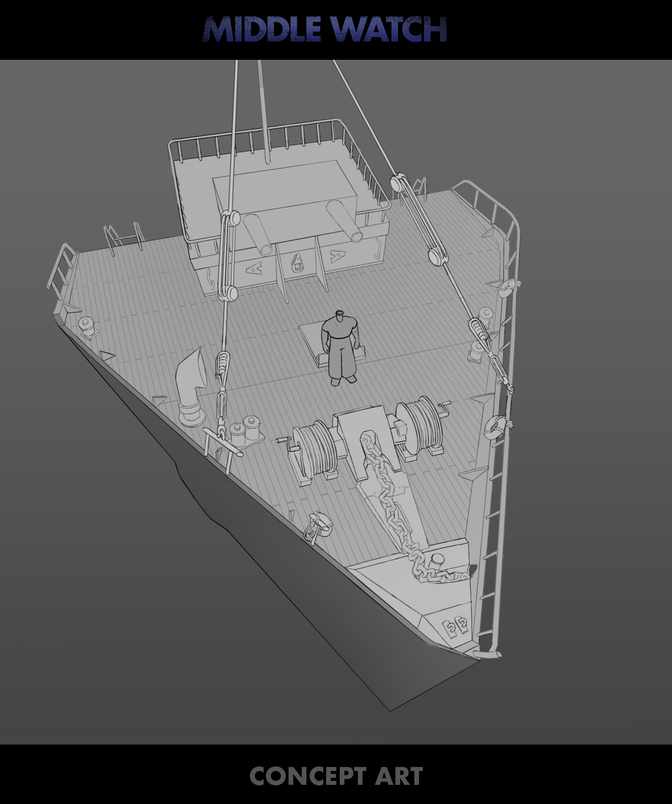This screenshot has height=804, width=672.
Task: Click the pulley block at upper right cable
Action: [399, 182]
